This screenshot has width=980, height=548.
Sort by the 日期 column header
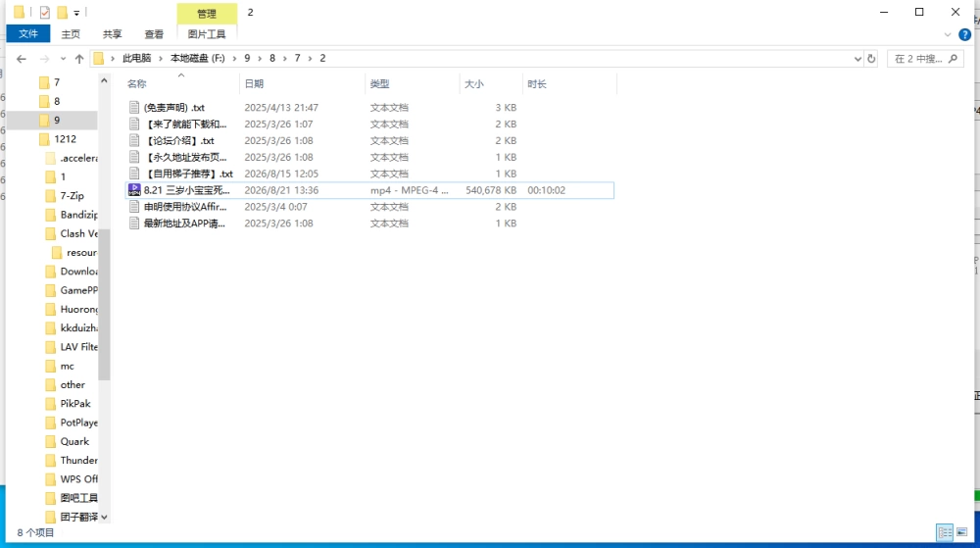point(255,83)
